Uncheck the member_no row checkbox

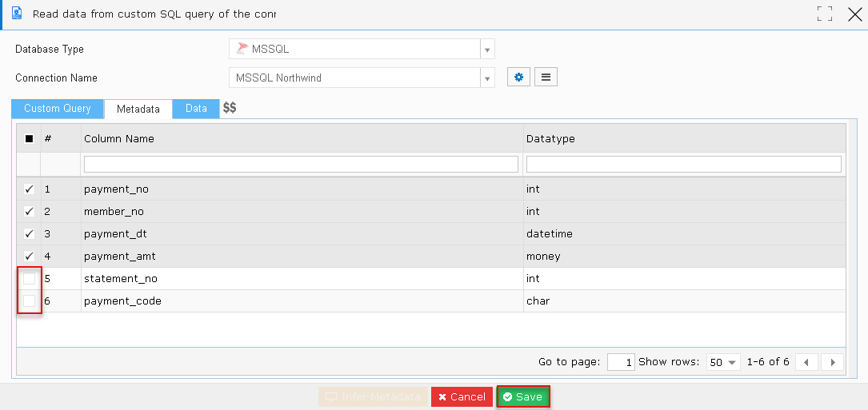30,211
